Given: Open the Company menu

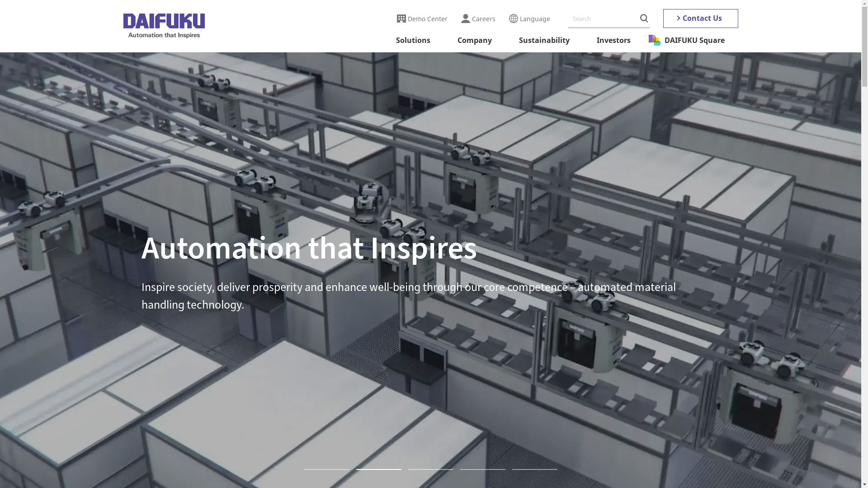Looking at the screenshot, I should (x=474, y=40).
